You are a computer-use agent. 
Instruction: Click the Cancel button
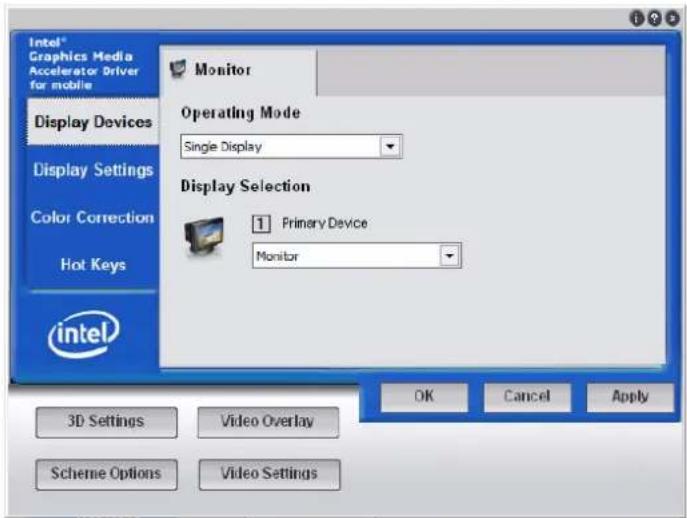click(x=527, y=397)
